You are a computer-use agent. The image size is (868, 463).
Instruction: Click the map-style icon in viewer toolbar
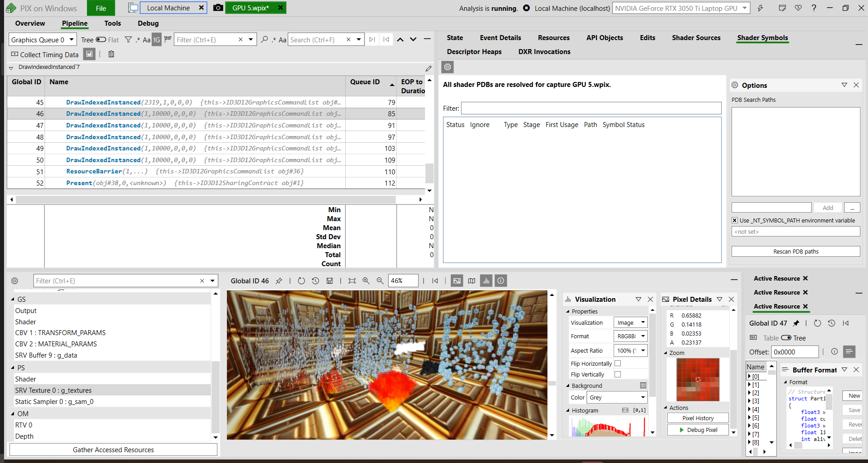(471, 281)
